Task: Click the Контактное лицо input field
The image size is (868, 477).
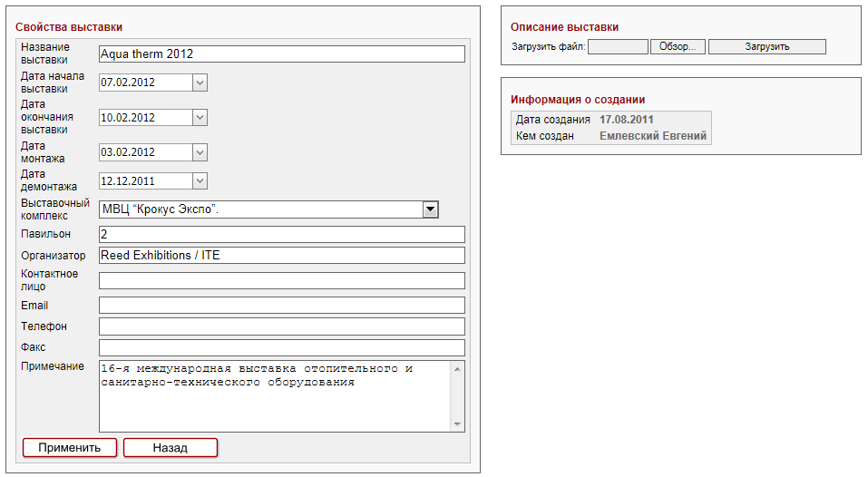Action: click(281, 281)
